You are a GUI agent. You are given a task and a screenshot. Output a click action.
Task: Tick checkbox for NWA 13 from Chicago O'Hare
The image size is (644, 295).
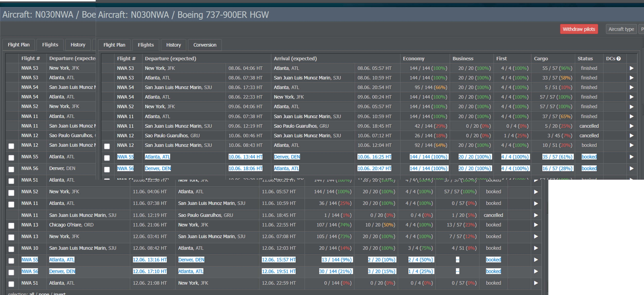(x=11, y=226)
